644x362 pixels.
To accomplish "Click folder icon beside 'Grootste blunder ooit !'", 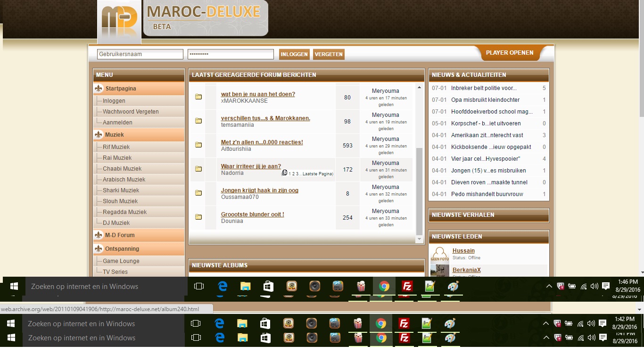I will click(x=198, y=217).
